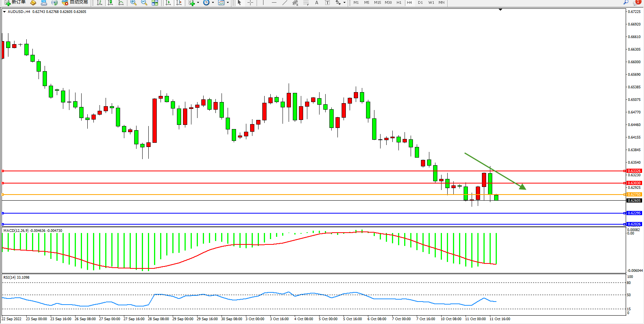Open chat notifications with red badge
This screenshot has width=644, height=324.
pyautogui.click(x=636, y=2)
